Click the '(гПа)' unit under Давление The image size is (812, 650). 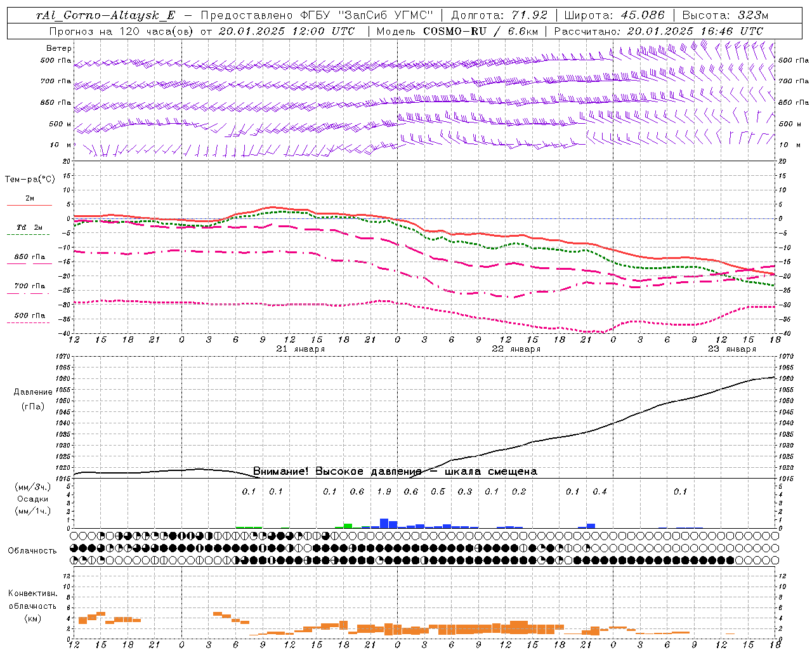pyautogui.click(x=33, y=406)
